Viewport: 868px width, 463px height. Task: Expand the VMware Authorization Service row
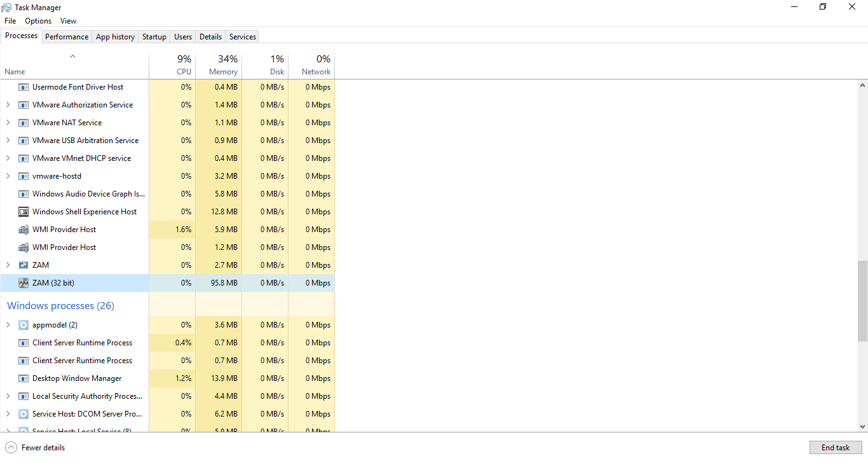[x=8, y=105]
